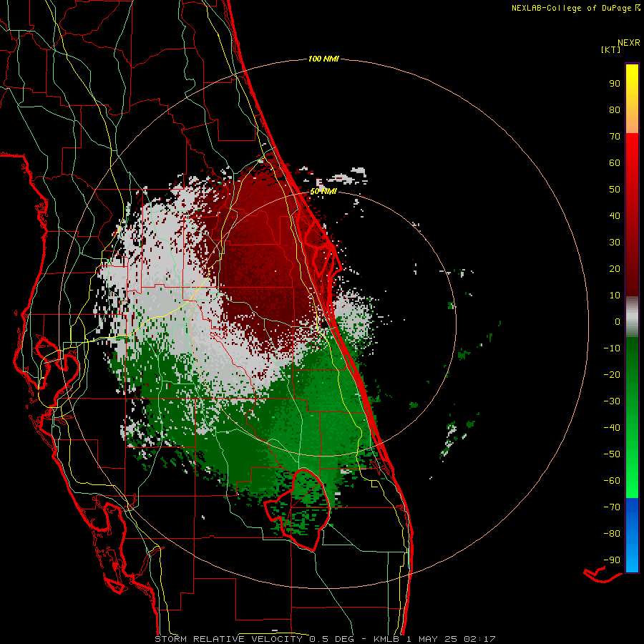
Task: Click the NEXR label above the color scale
Action: click(x=629, y=43)
